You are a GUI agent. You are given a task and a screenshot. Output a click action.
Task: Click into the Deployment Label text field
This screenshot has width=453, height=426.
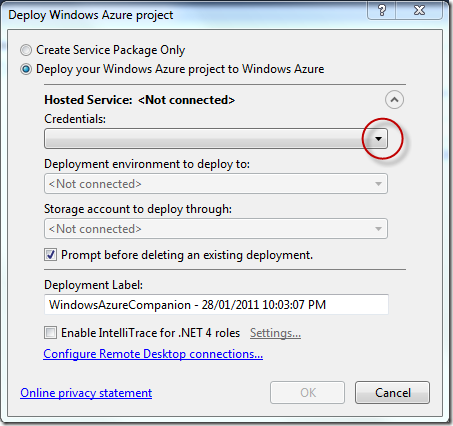tap(216, 304)
